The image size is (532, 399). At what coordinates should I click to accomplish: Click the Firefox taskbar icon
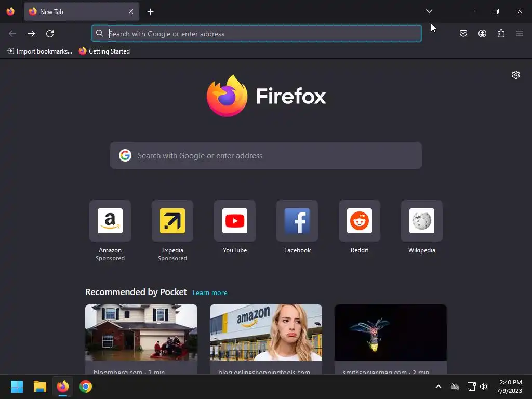(x=63, y=387)
